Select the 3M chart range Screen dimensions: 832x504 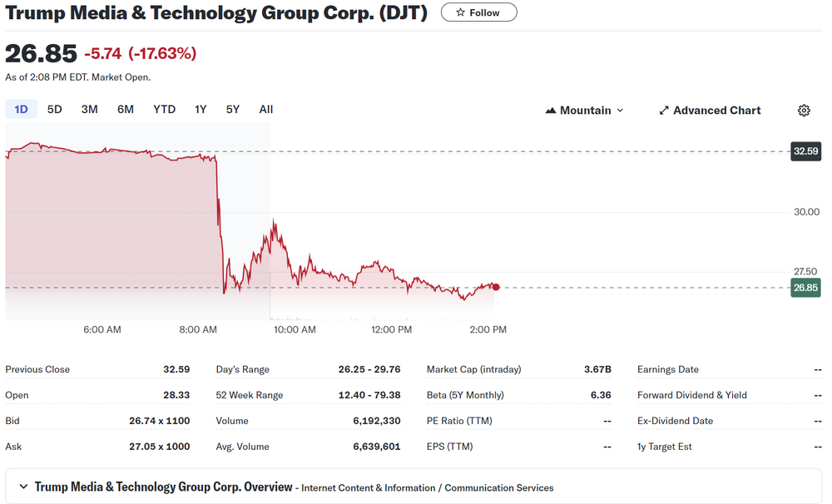pos(89,110)
